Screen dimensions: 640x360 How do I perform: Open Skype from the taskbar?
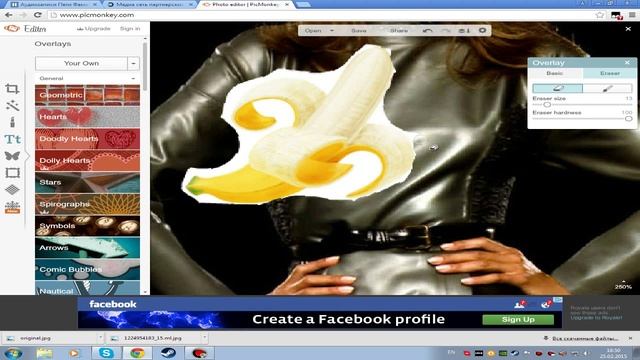tap(106, 353)
